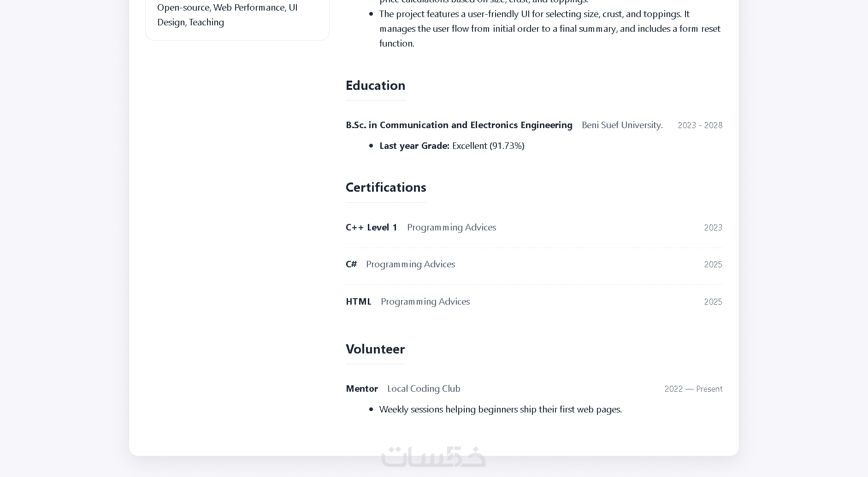Click the 2023 - 2028 education date range
Image resolution: width=868 pixels, height=477 pixels.
[x=700, y=125]
